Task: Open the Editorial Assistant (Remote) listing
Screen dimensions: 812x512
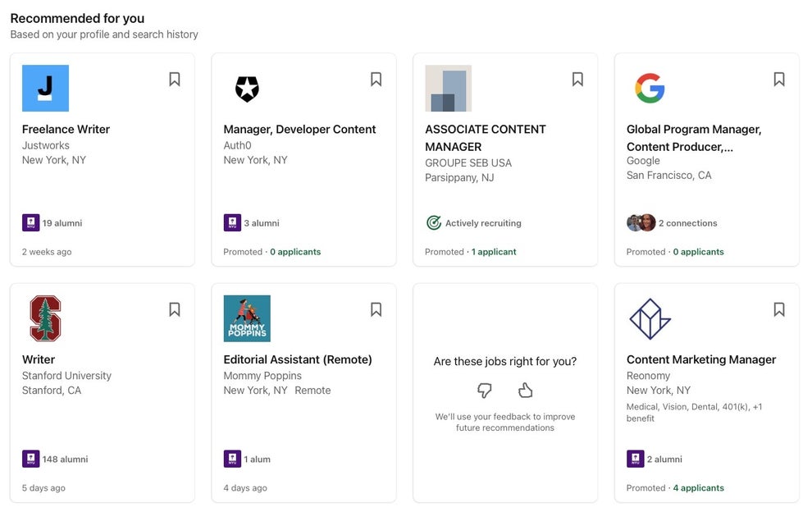Action: coord(298,359)
